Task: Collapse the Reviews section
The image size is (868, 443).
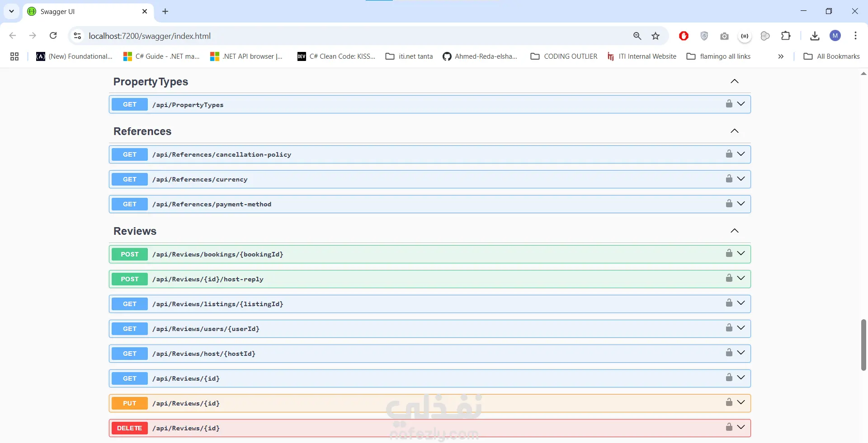Action: tap(735, 231)
